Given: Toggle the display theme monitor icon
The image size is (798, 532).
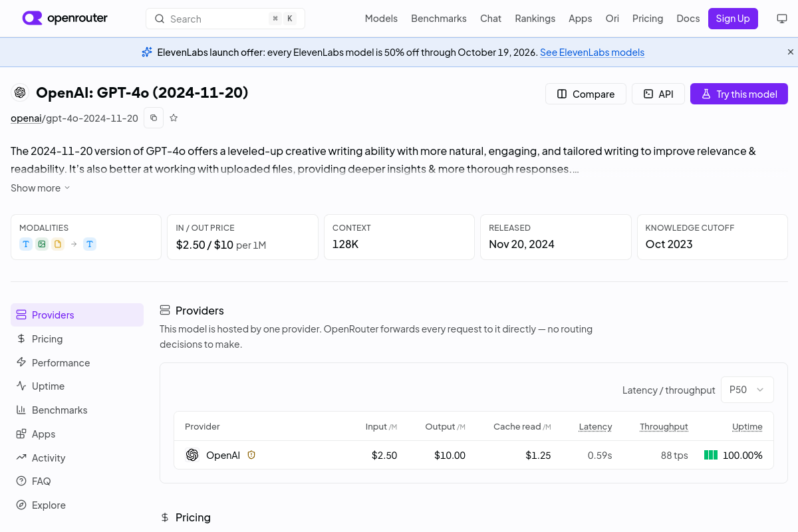Looking at the screenshot, I should click(x=782, y=19).
